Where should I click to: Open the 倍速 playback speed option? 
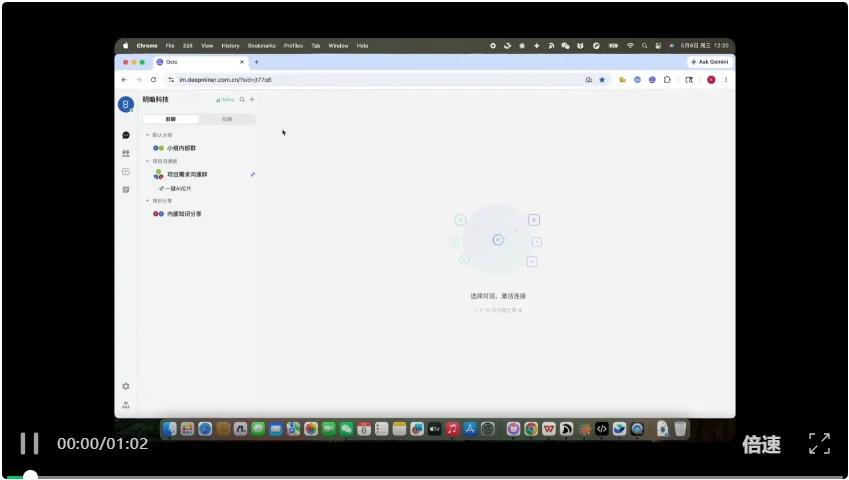tap(761, 444)
